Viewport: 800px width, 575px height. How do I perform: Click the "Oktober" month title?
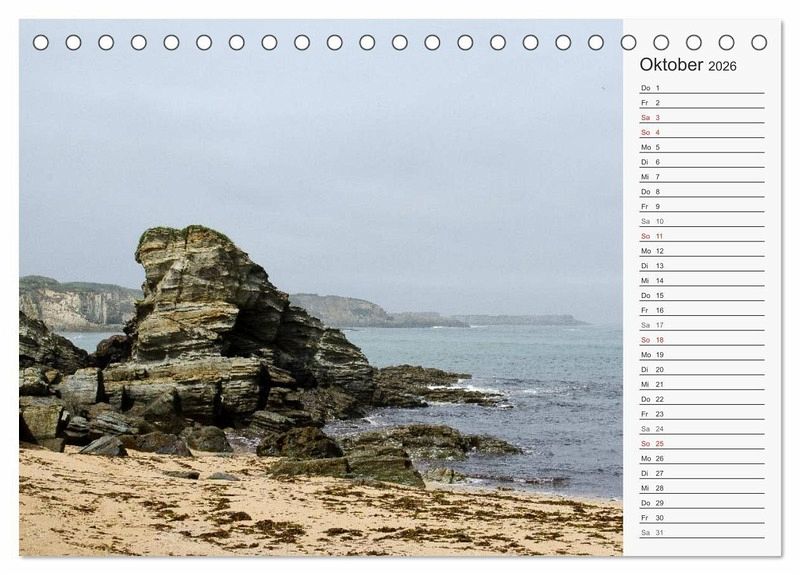(x=671, y=65)
